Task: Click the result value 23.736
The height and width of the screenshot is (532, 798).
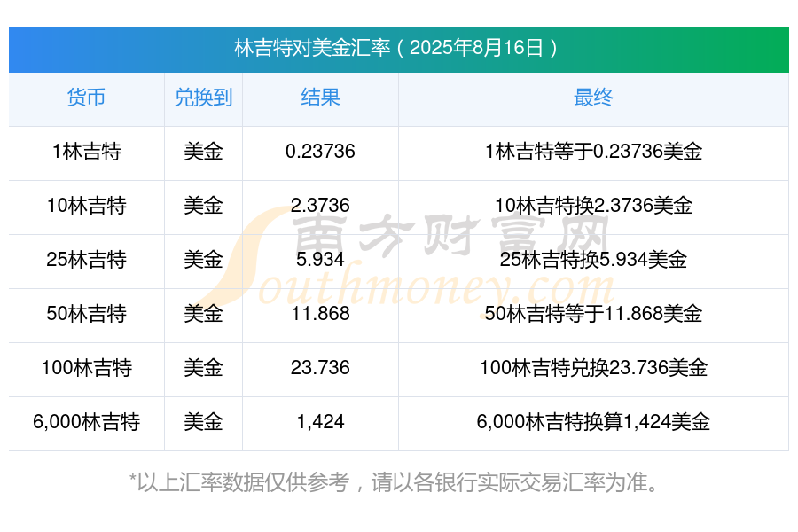Action: click(320, 368)
